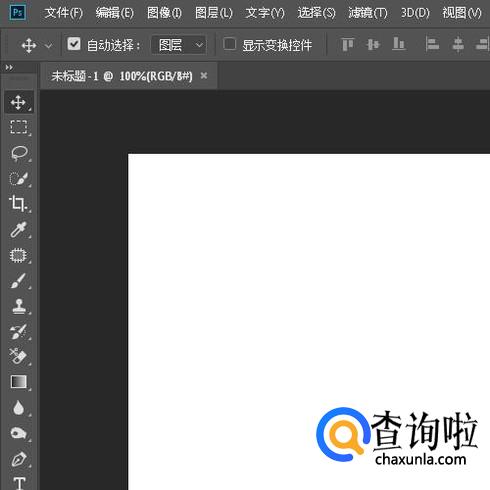Enable the 显示变换控件 checkbox
490x490 pixels.
[x=230, y=44]
